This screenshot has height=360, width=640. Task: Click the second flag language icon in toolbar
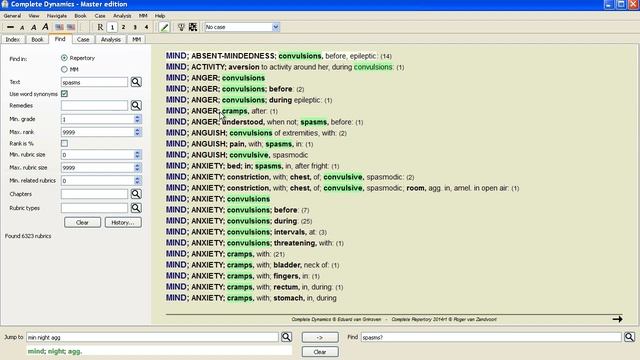(71, 27)
